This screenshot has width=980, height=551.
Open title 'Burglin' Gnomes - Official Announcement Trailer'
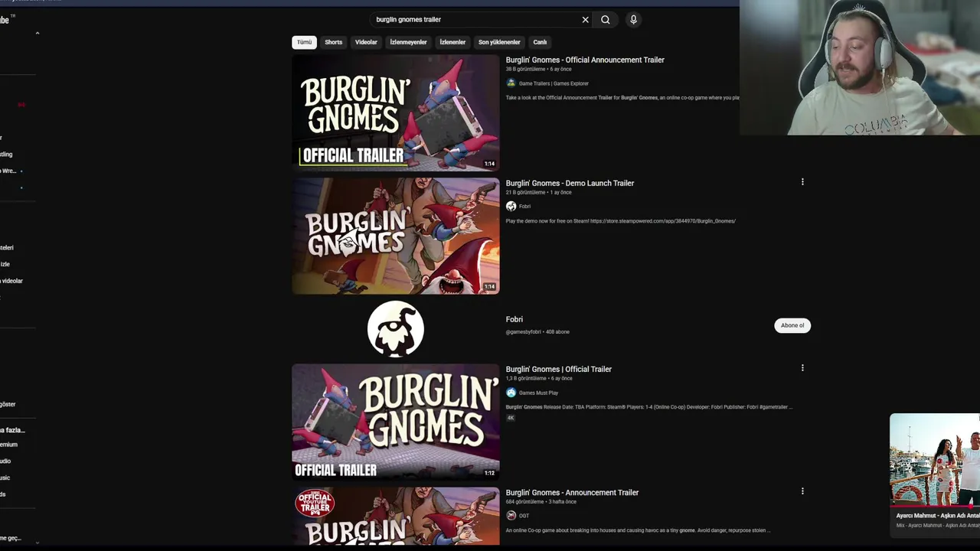pyautogui.click(x=585, y=60)
